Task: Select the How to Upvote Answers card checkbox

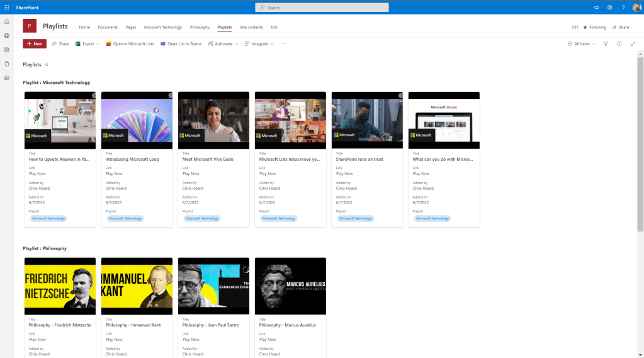Action: click(94, 96)
